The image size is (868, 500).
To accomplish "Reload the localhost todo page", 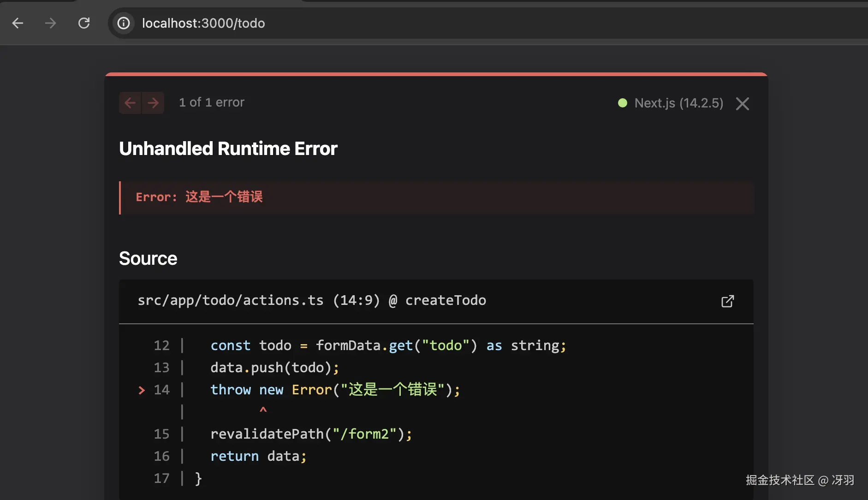I will 84,23.
